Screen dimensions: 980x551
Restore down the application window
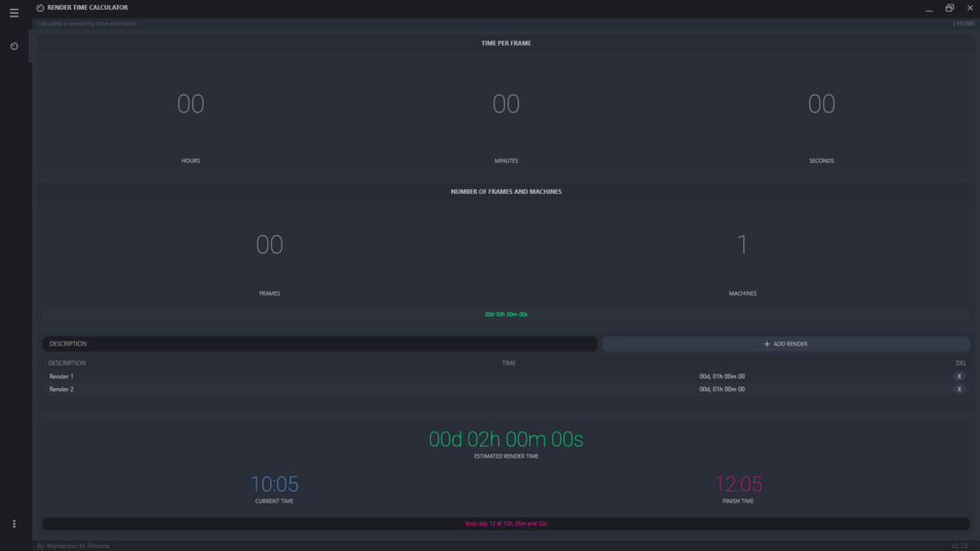coord(950,8)
